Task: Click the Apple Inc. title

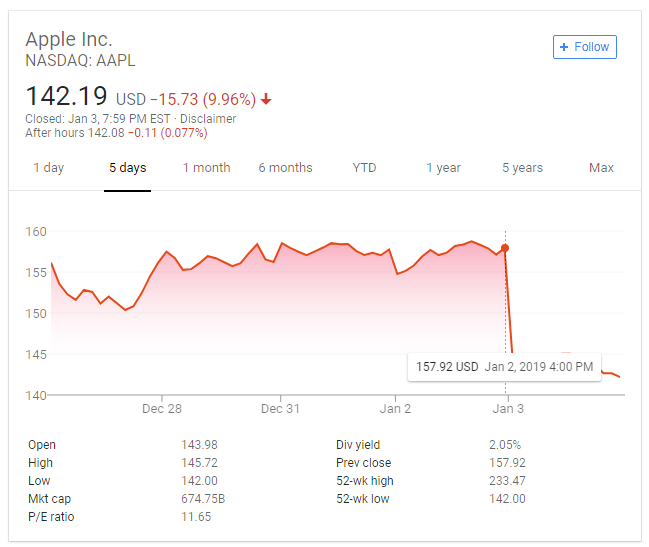Action: 69,40
